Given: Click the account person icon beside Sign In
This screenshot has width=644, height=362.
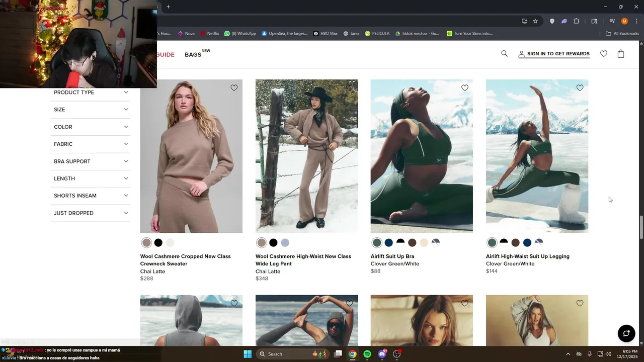Looking at the screenshot, I should point(522,54).
